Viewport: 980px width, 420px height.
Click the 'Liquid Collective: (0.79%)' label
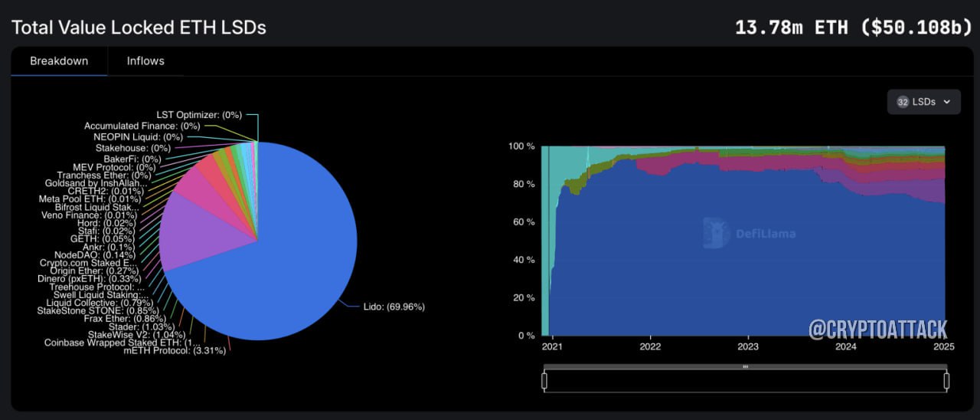100,302
